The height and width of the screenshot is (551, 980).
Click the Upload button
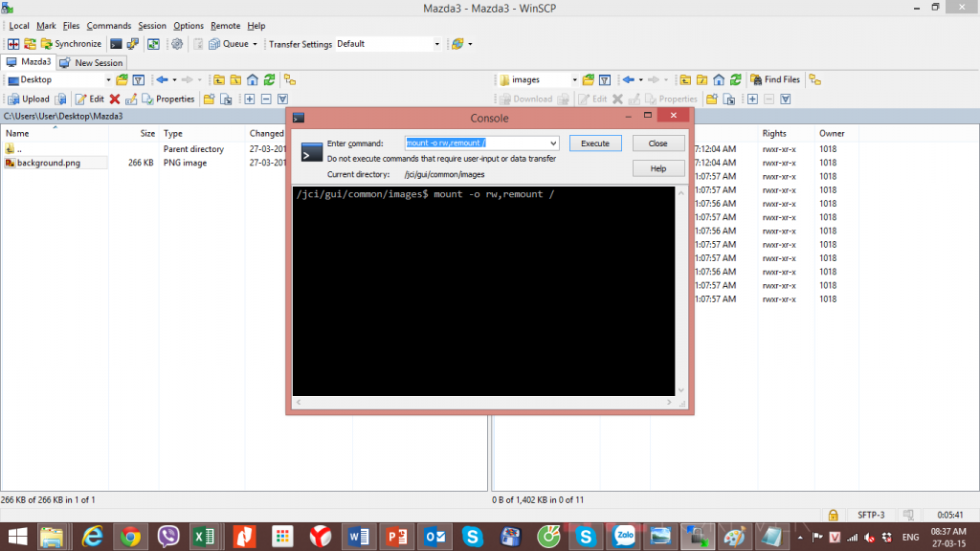(x=29, y=99)
